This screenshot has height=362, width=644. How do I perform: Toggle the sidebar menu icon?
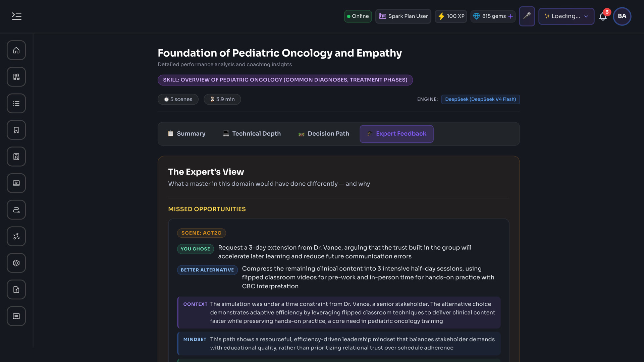[16, 16]
